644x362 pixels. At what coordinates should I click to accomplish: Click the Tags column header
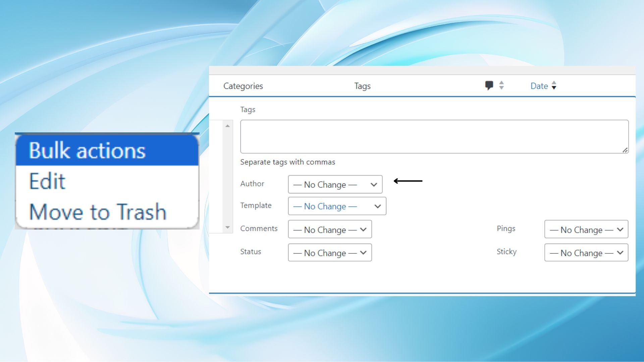(x=362, y=86)
